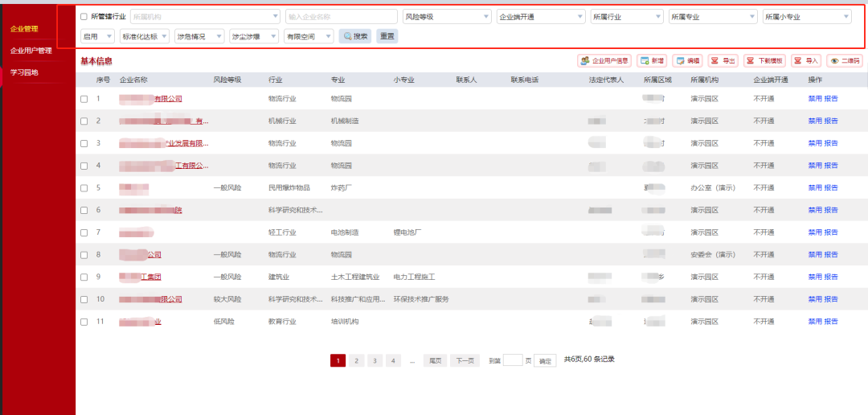
Task: Click the 导出 export icon button
Action: click(723, 61)
